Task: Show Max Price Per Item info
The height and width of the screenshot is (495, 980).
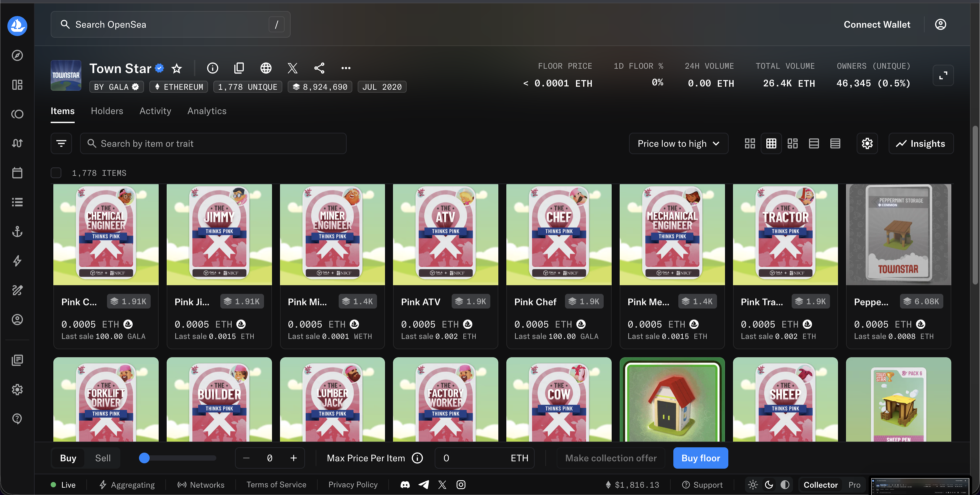Action: point(417,458)
